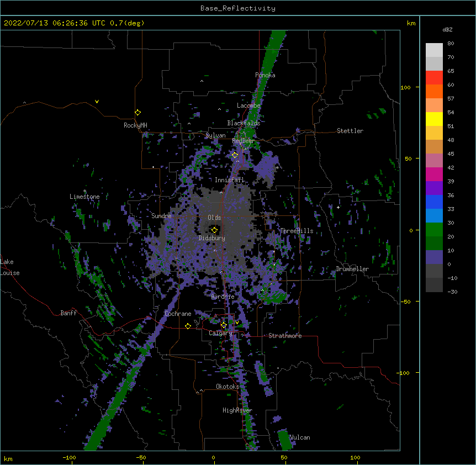
Task: Select the yellow 54 dBZ legend swatch
Action: tap(434, 119)
